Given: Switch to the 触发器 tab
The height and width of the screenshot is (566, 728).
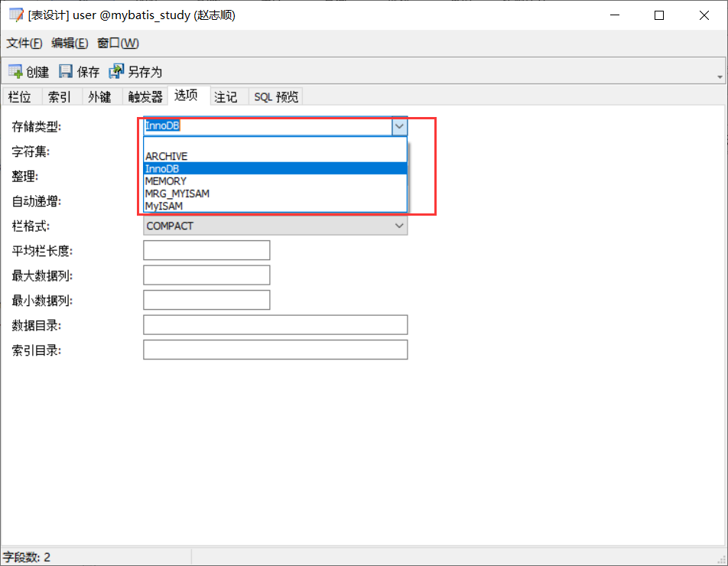Looking at the screenshot, I should pos(145,96).
